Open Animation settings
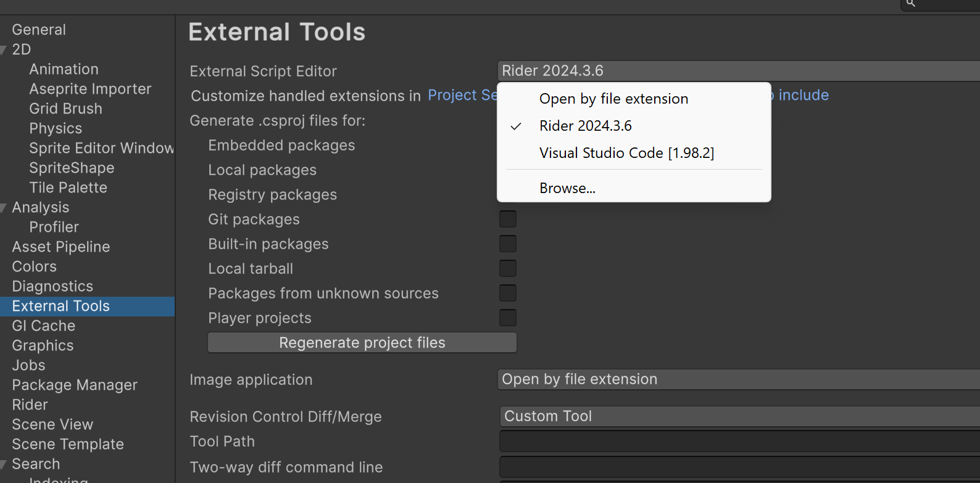 tap(64, 69)
